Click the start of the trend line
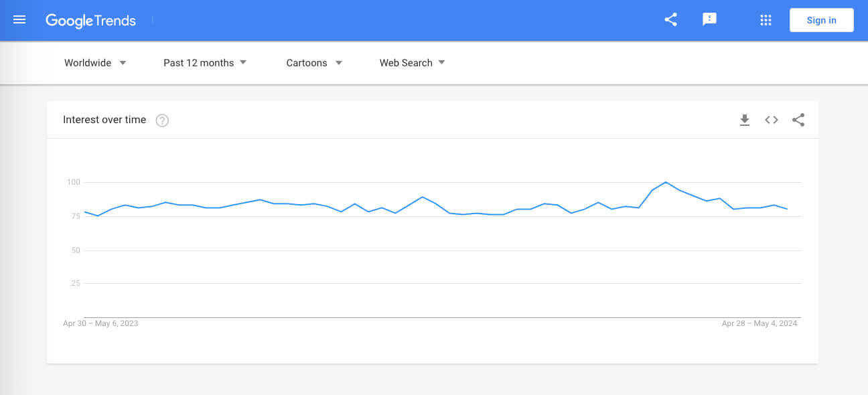This screenshot has height=395, width=868. point(84,212)
